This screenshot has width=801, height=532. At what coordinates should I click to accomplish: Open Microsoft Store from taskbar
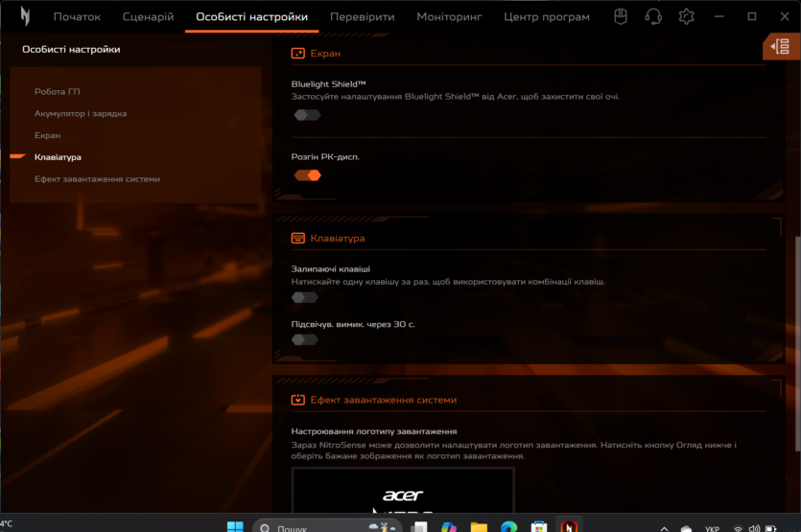539,526
